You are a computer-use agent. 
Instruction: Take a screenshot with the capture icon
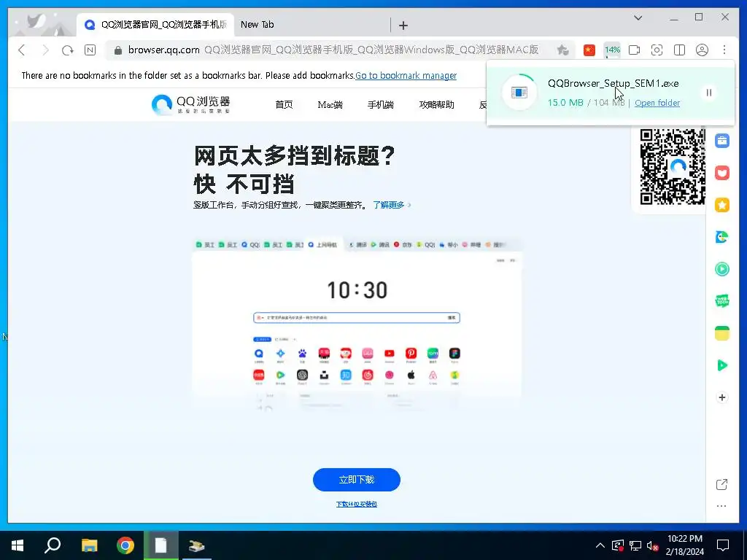coord(657,50)
